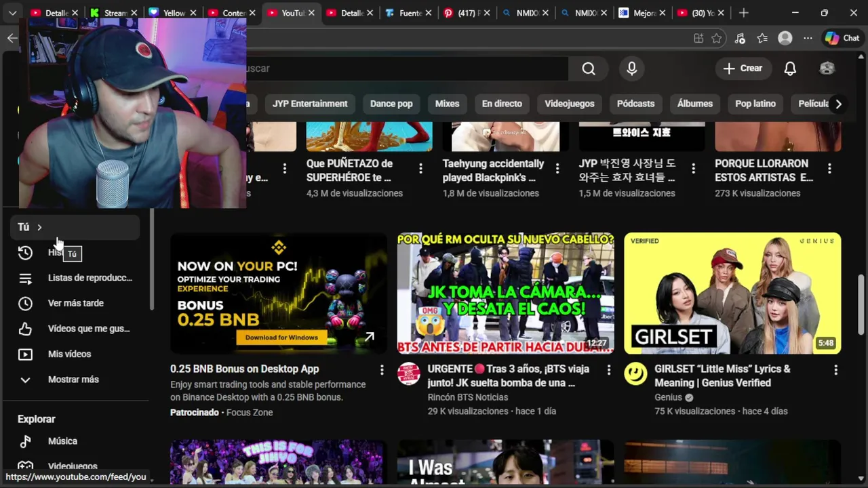Click the Rincón BTS Noticias channel avatar

tap(408, 373)
